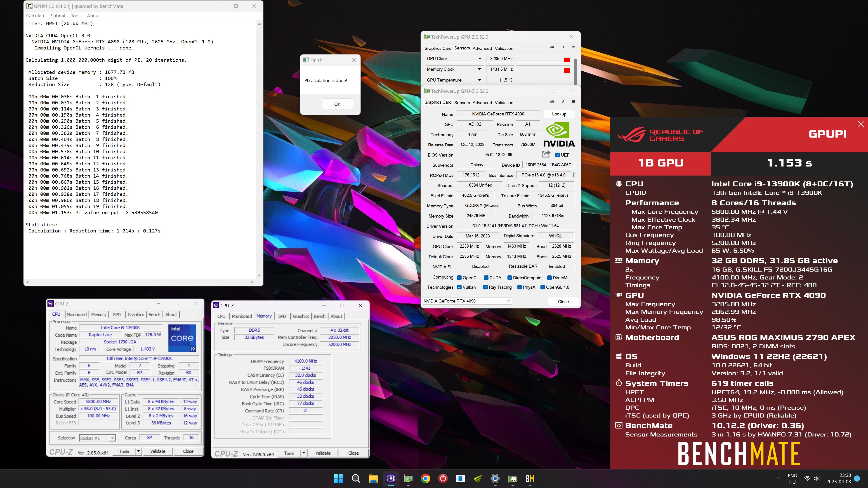Viewport: 868px width, 488px height.
Task: Click the GPUPI output vertical scrollbar down arrow
Action: coord(259,275)
